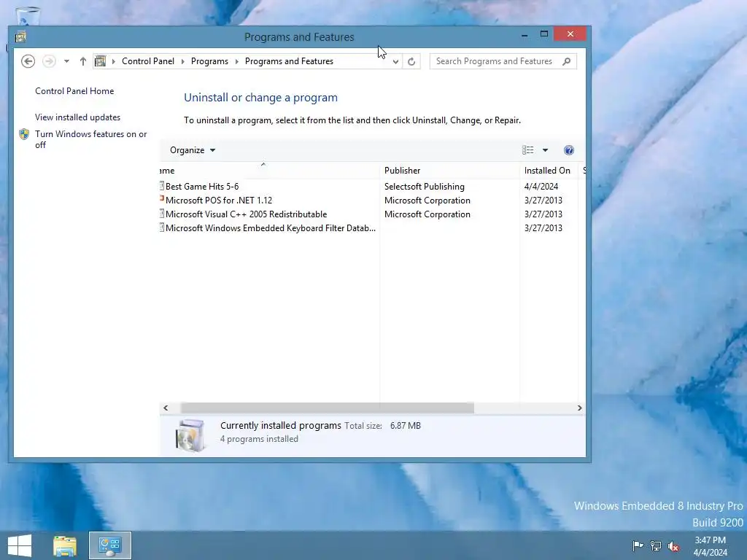Click the window system menu icon
Image resolution: width=747 pixels, height=560 pixels.
pyautogui.click(x=20, y=36)
